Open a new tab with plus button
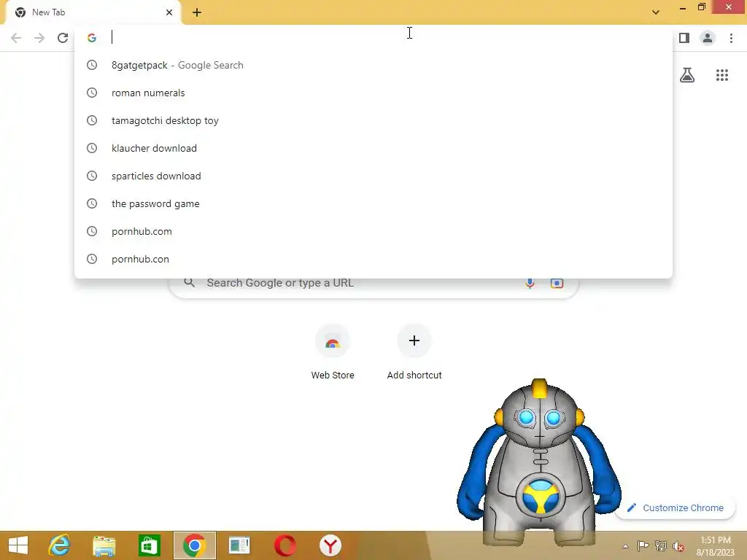This screenshot has height=560, width=747. click(197, 12)
